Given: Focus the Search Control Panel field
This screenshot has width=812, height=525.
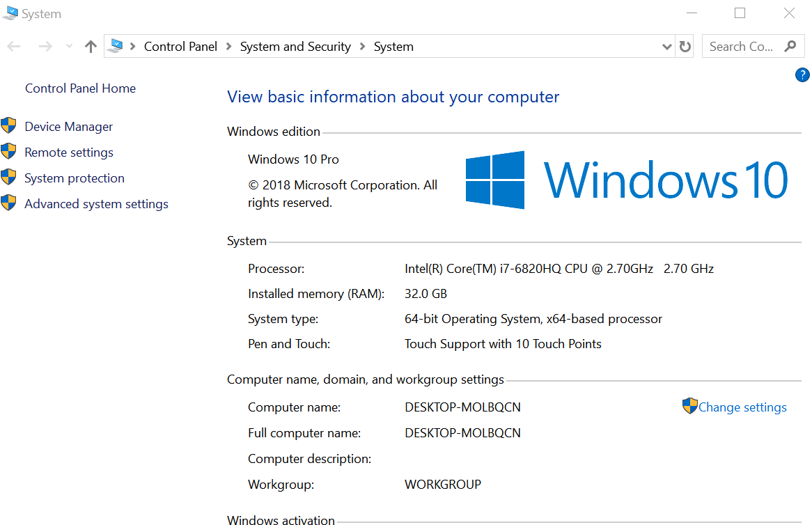Looking at the screenshot, I should point(753,46).
